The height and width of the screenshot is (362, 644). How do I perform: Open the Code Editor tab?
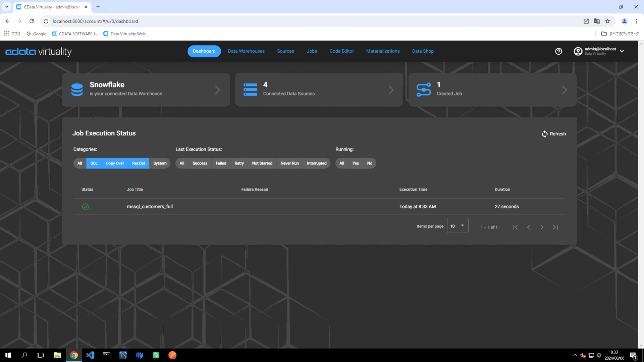click(341, 51)
